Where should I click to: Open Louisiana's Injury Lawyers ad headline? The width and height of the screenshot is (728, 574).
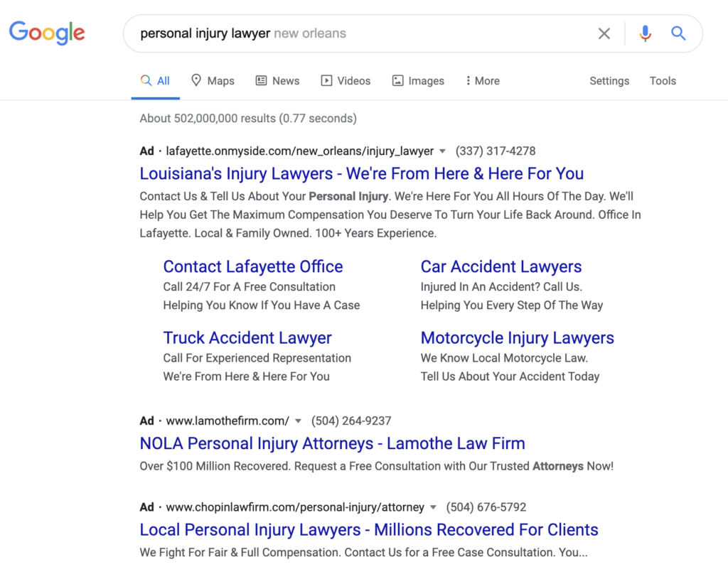[361, 174]
